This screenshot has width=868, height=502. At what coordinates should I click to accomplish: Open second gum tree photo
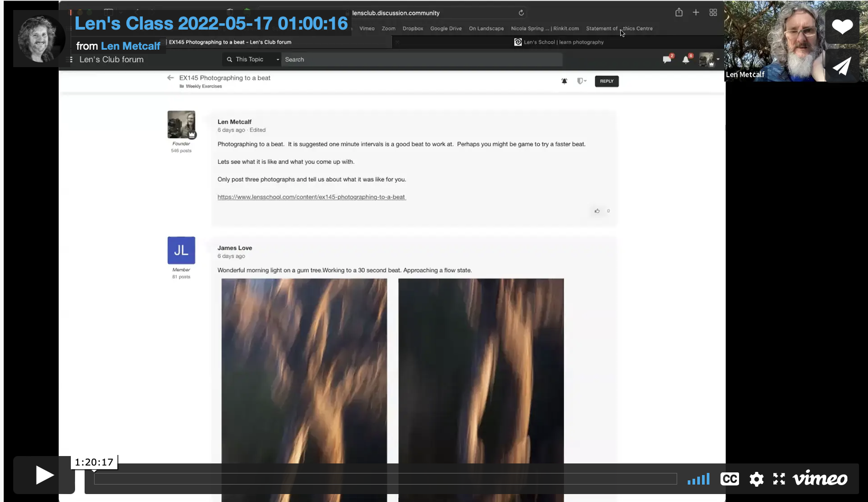click(481, 390)
